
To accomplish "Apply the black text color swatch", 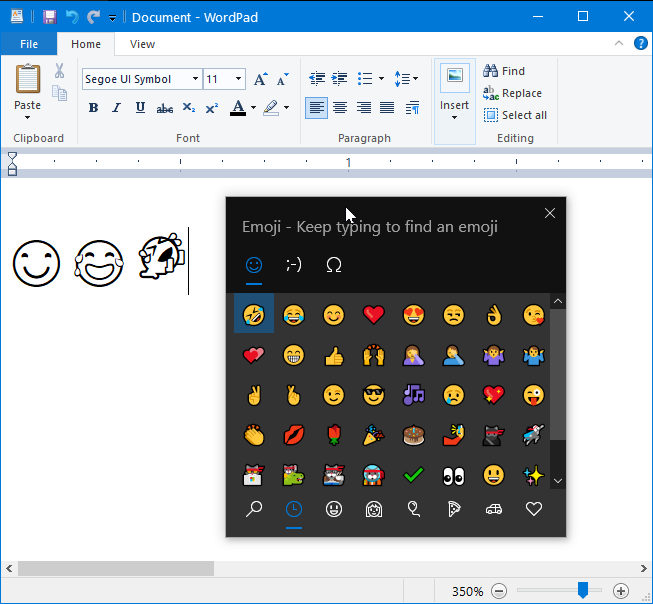I will coord(238,108).
